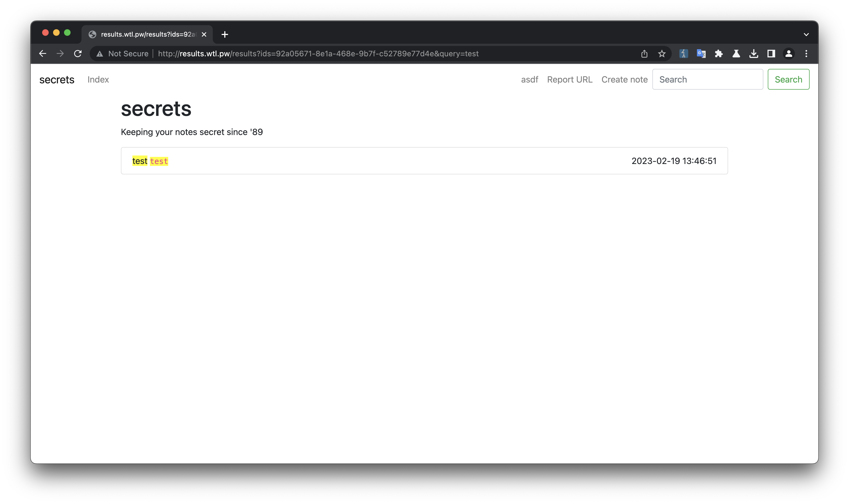Minimize the window with the yellow button
This screenshot has width=849, height=504.
pos(56,33)
